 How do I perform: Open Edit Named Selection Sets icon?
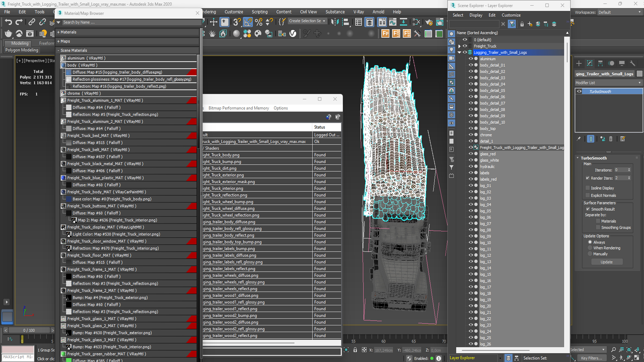282,22
